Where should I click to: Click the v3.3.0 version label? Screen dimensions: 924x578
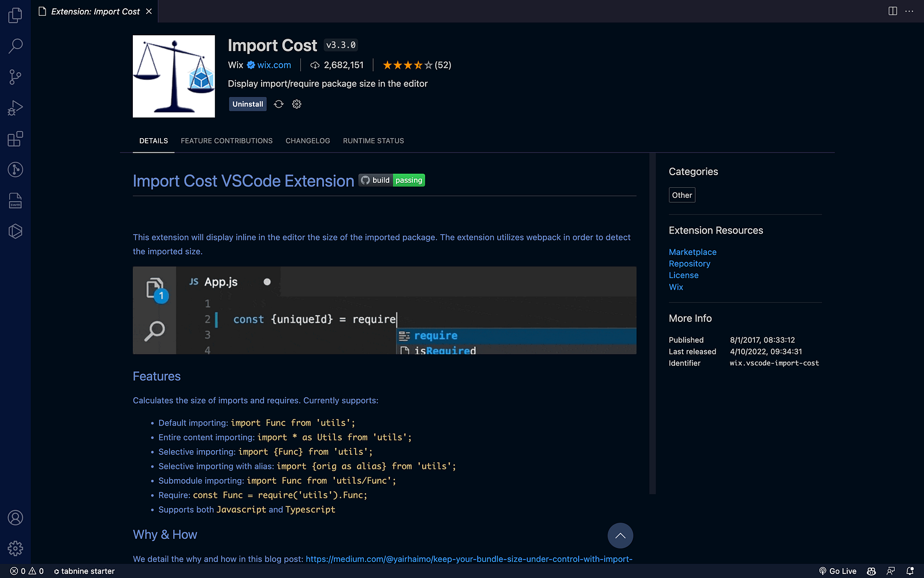click(x=341, y=45)
